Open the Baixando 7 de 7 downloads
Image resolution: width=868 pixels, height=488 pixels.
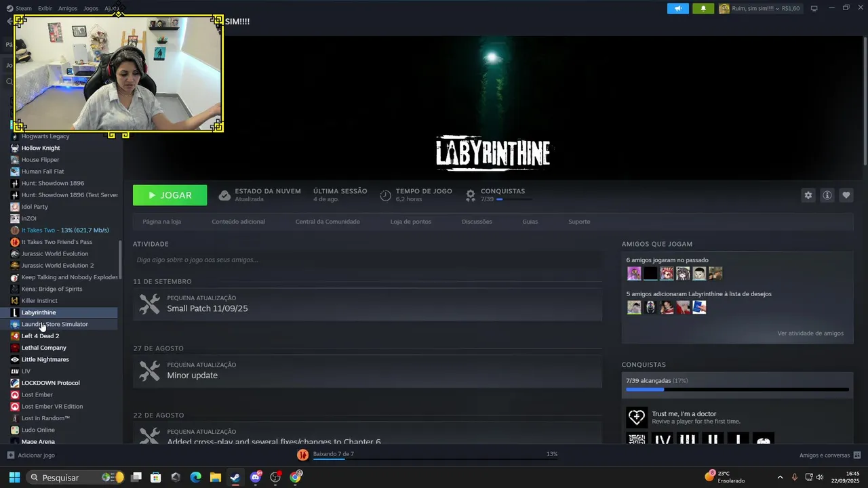click(333, 454)
